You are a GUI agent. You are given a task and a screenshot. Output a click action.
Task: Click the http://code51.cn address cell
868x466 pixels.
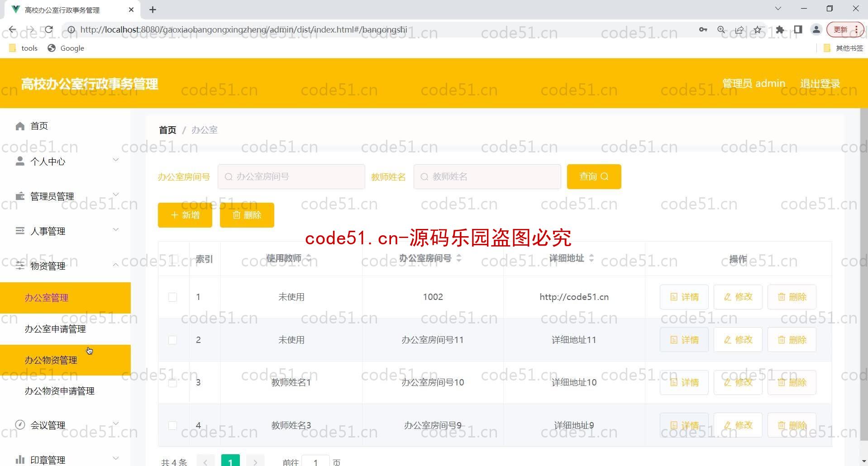pyautogui.click(x=574, y=297)
